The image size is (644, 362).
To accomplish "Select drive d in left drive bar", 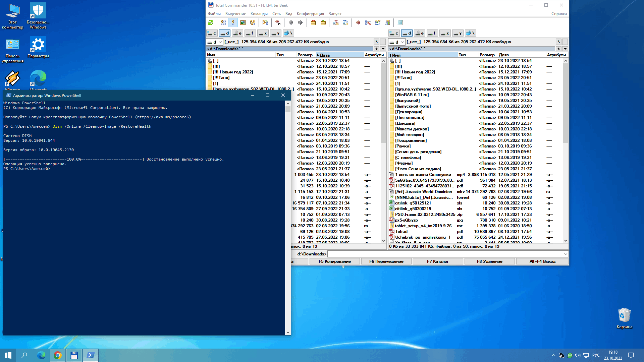I will (225, 33).
